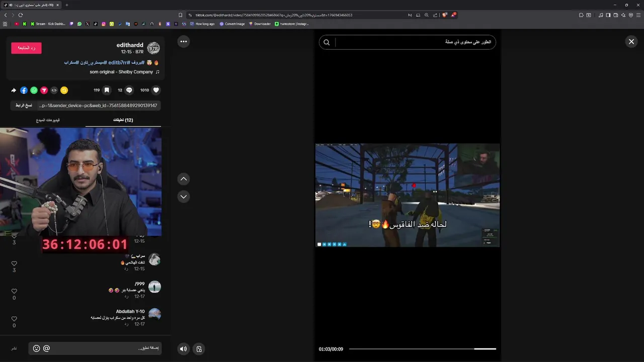Open /999 commenter avatar
The height and width of the screenshot is (362, 644).
pos(154,287)
